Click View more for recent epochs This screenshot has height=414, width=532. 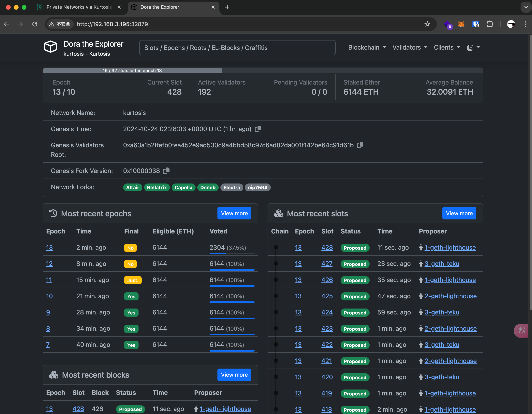pos(234,213)
